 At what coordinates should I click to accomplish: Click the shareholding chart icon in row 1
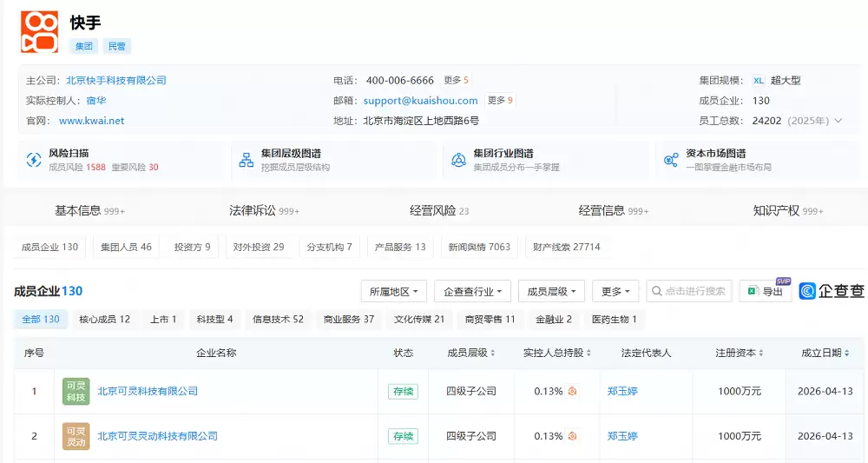coord(572,391)
